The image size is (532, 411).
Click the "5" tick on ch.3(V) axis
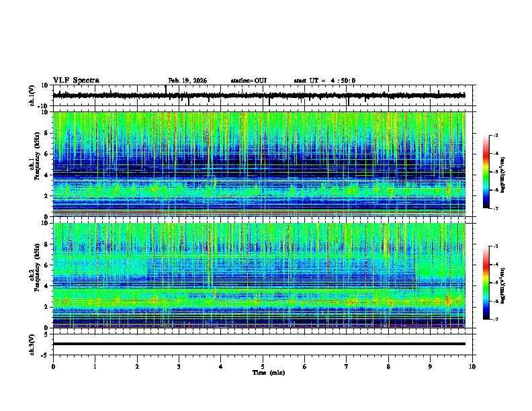click(x=46, y=334)
